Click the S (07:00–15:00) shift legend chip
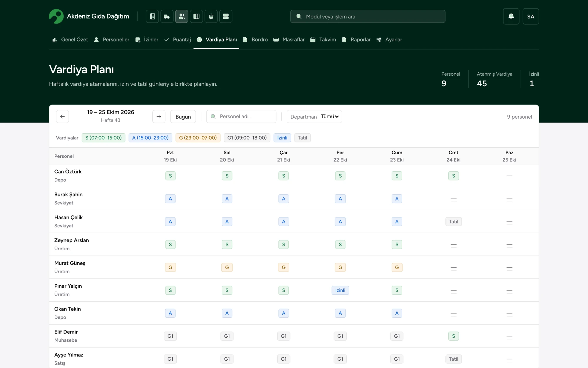 (x=103, y=138)
